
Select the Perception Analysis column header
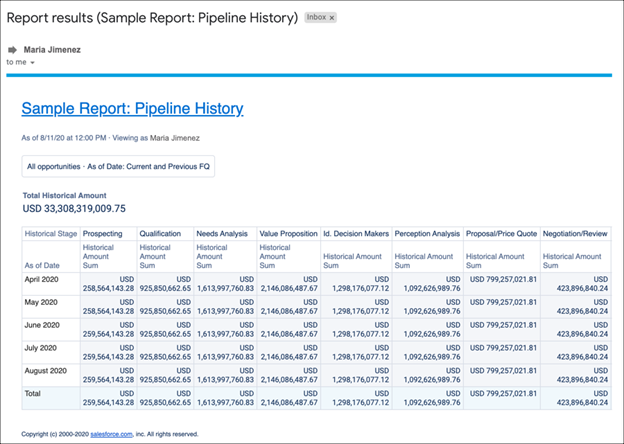click(427, 233)
